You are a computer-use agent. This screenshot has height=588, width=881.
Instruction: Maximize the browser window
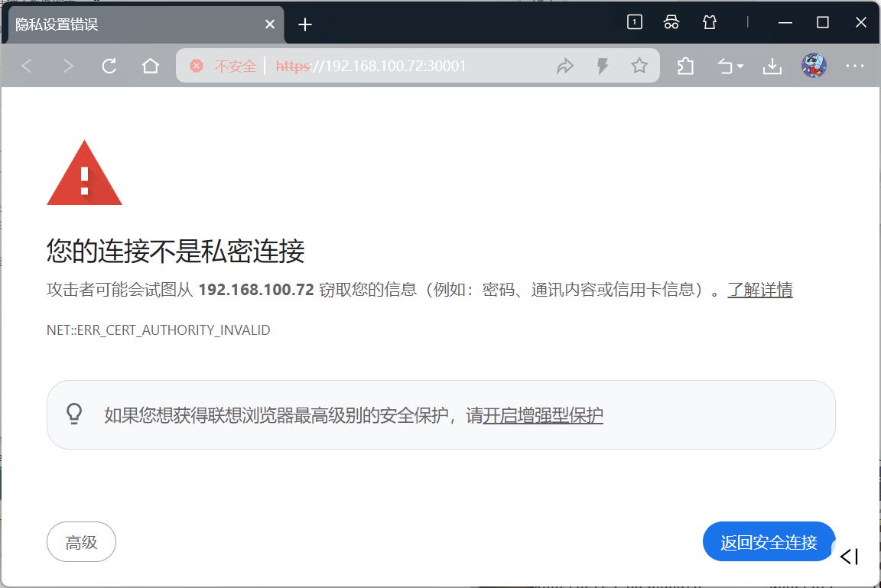coord(823,22)
